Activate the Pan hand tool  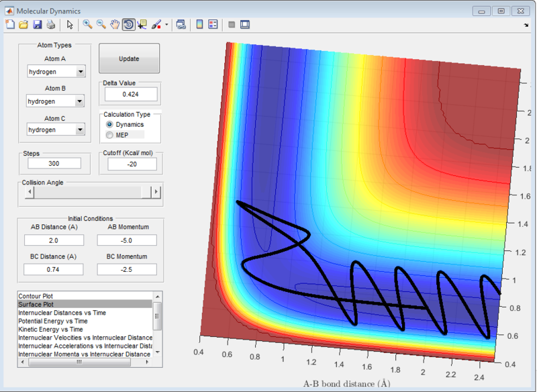[115, 25]
